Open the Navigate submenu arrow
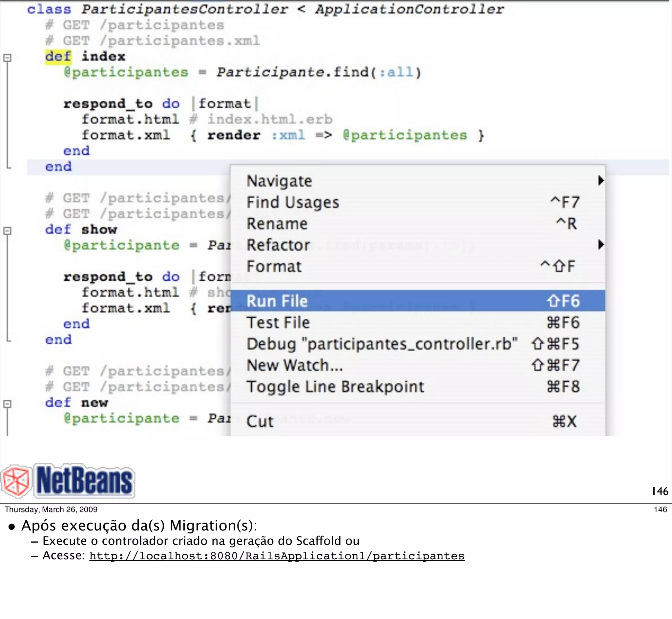The width and height of the screenshot is (672, 619). (x=600, y=181)
